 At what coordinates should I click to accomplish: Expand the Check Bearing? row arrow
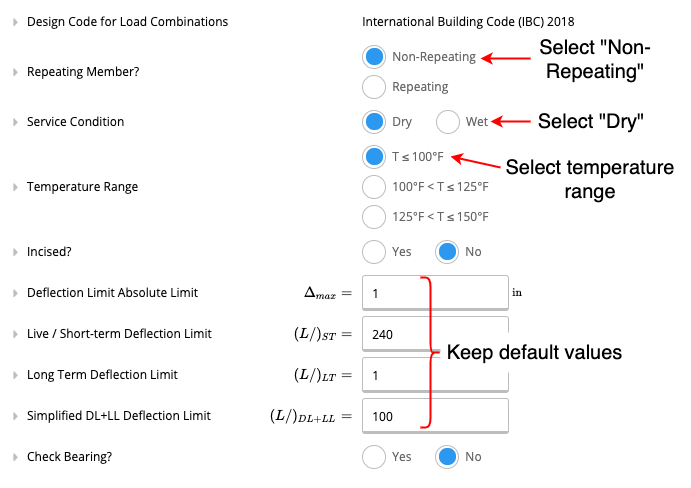click(x=15, y=457)
